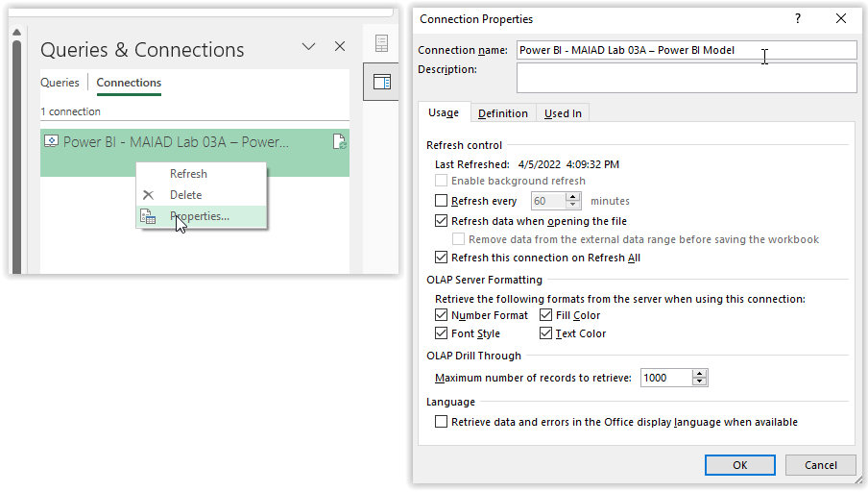Click the "1 connection" count text
Screen dimensions: 868x492
pos(70,111)
